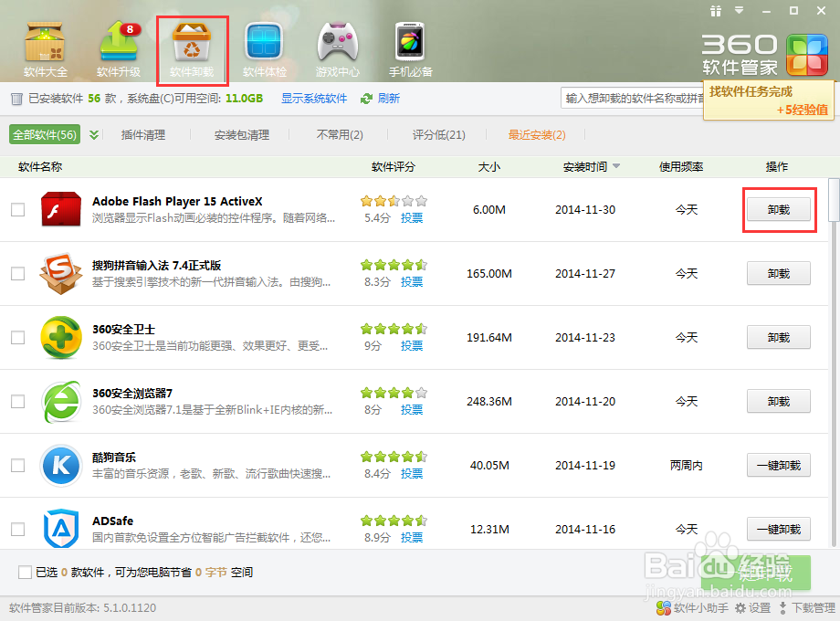Switch to the 不常用(2) tab
Image resolution: width=840 pixels, height=621 pixels.
click(340, 134)
